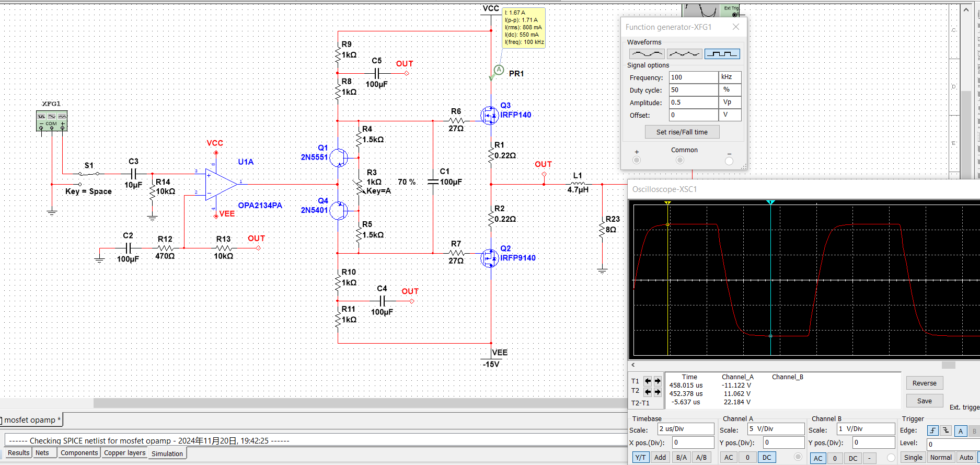This screenshot has width=980, height=465.
Task: Open the kHz frequency unit selector
Action: (730, 77)
